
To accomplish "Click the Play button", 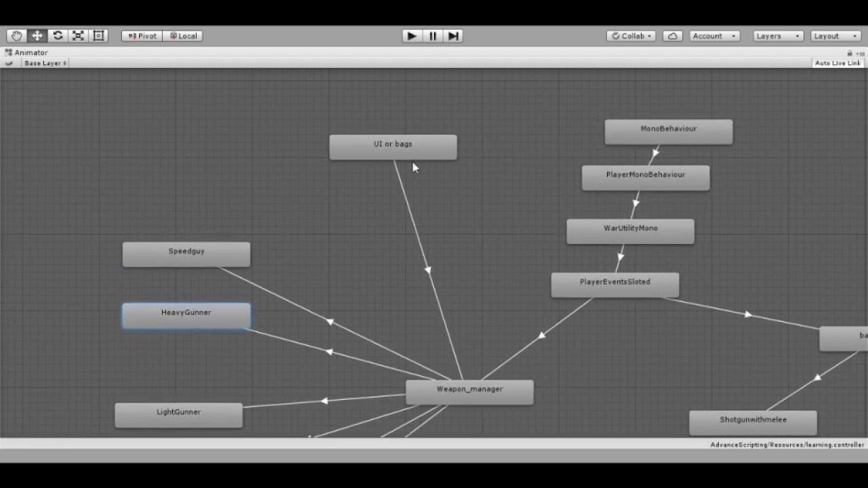I will pyautogui.click(x=412, y=36).
